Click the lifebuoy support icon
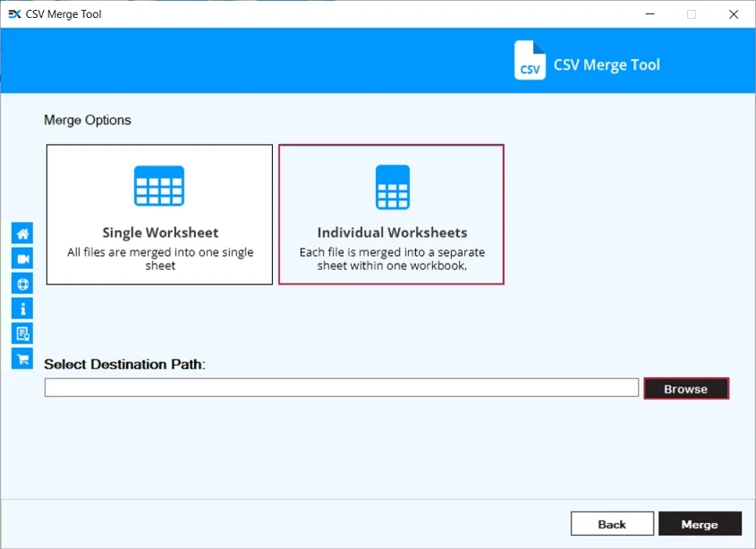The height and width of the screenshot is (549, 756). coord(22,283)
